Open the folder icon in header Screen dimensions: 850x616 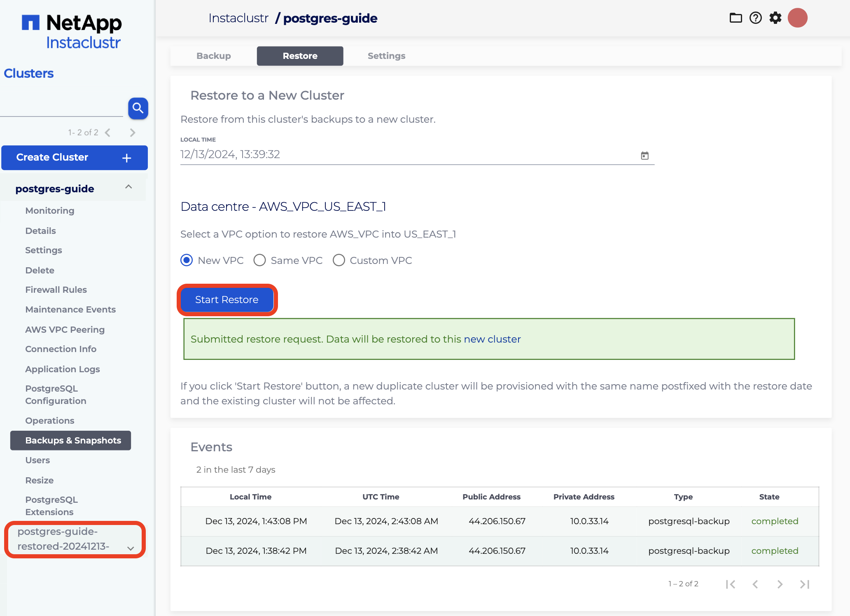[736, 18]
